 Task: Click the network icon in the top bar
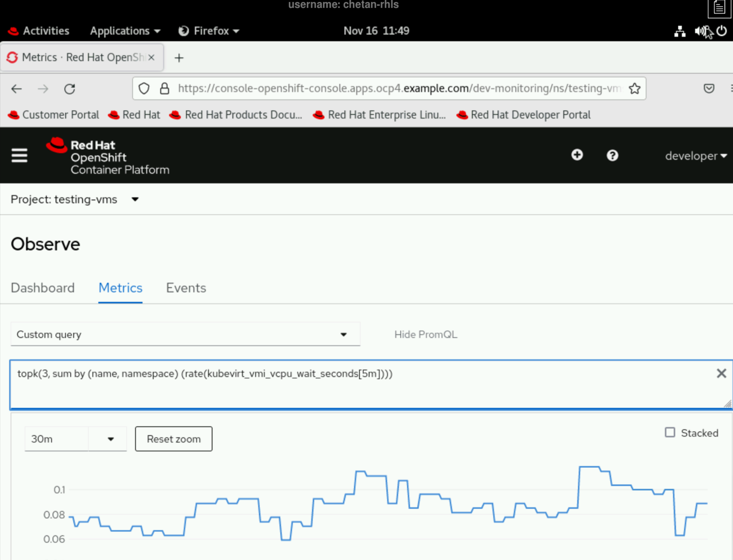click(x=680, y=31)
